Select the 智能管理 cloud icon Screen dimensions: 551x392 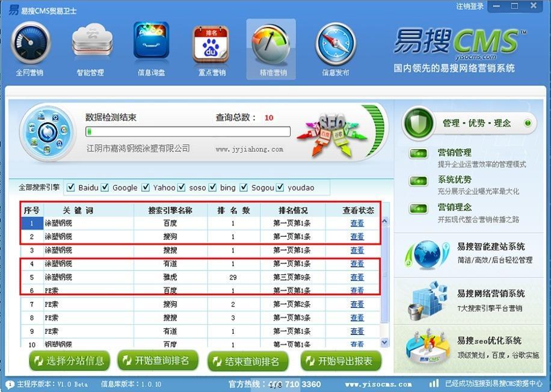coord(91,42)
